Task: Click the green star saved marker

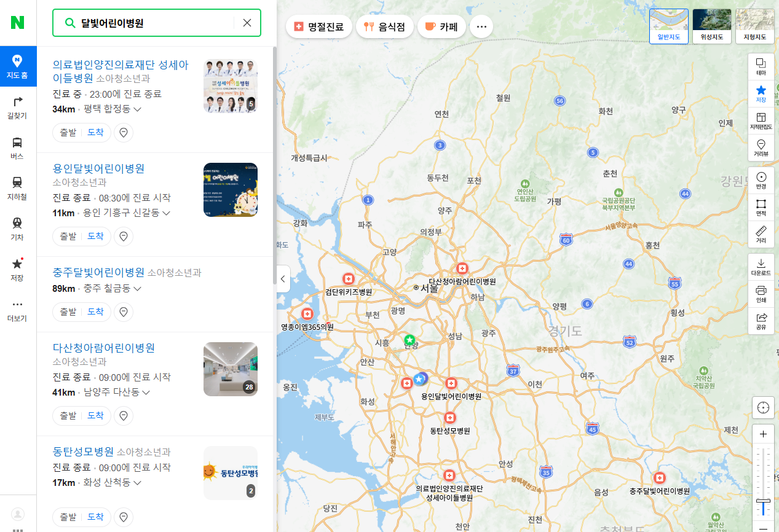Action: (409, 340)
